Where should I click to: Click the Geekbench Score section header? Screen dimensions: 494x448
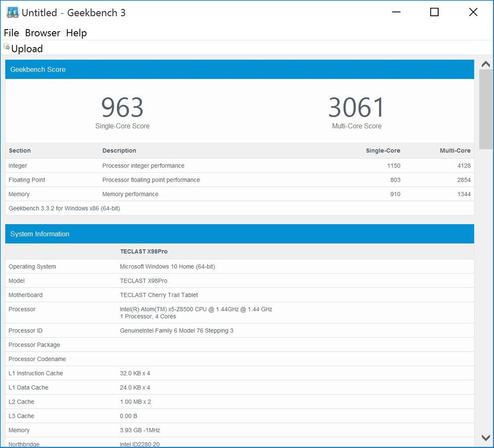click(240, 69)
